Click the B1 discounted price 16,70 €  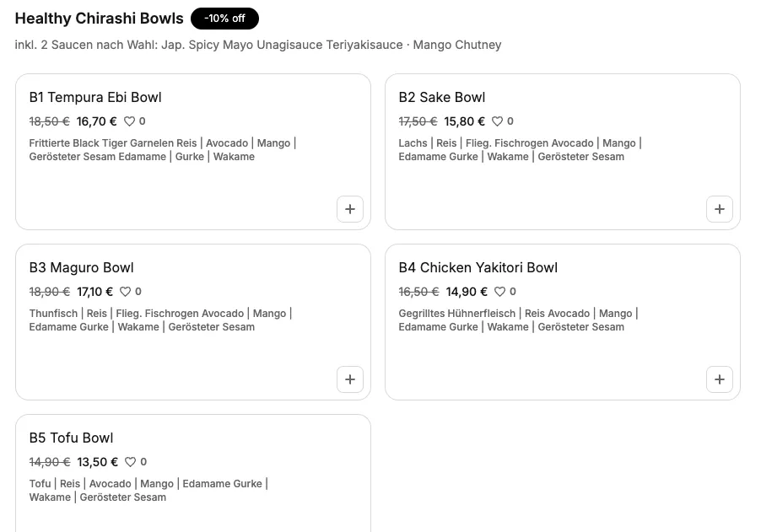97,121
